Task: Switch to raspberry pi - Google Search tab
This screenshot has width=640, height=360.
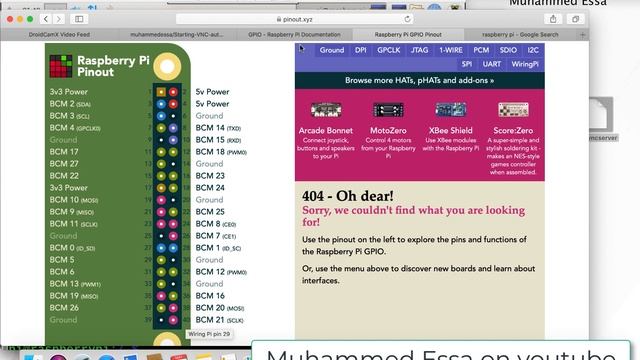Action: 520,35
